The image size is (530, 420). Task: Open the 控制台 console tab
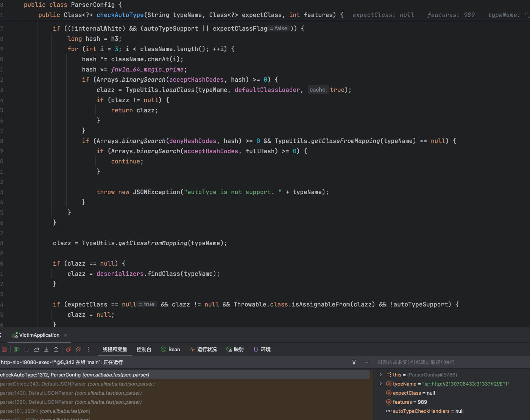pyautogui.click(x=144, y=349)
